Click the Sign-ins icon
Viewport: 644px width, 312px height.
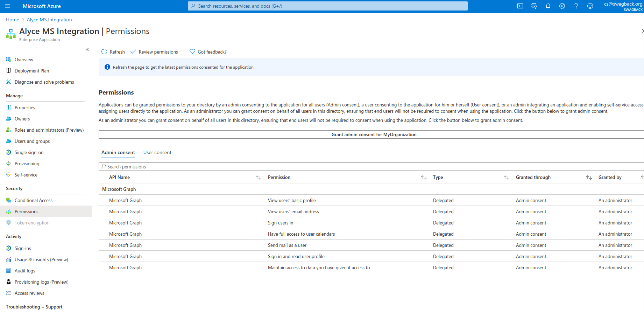tap(9, 248)
